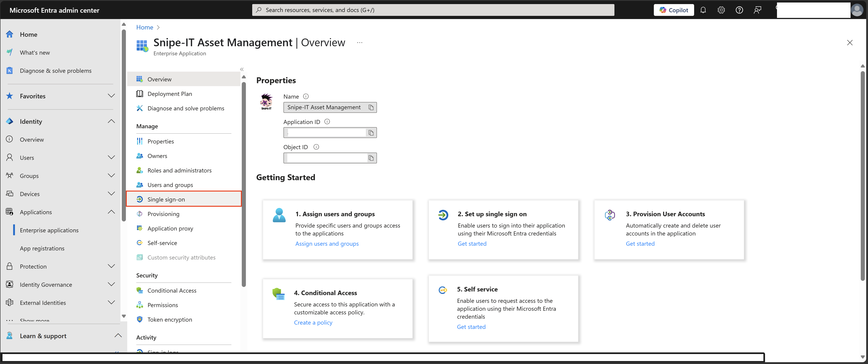Image resolution: width=868 pixels, height=364 pixels.
Task: Copy the Application ID to clipboard
Action: (x=371, y=133)
